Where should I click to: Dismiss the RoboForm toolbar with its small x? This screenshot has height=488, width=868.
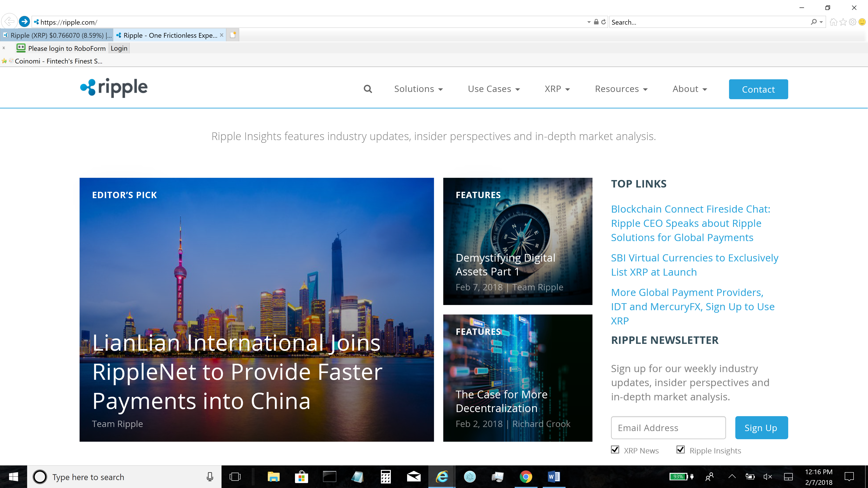tap(4, 48)
